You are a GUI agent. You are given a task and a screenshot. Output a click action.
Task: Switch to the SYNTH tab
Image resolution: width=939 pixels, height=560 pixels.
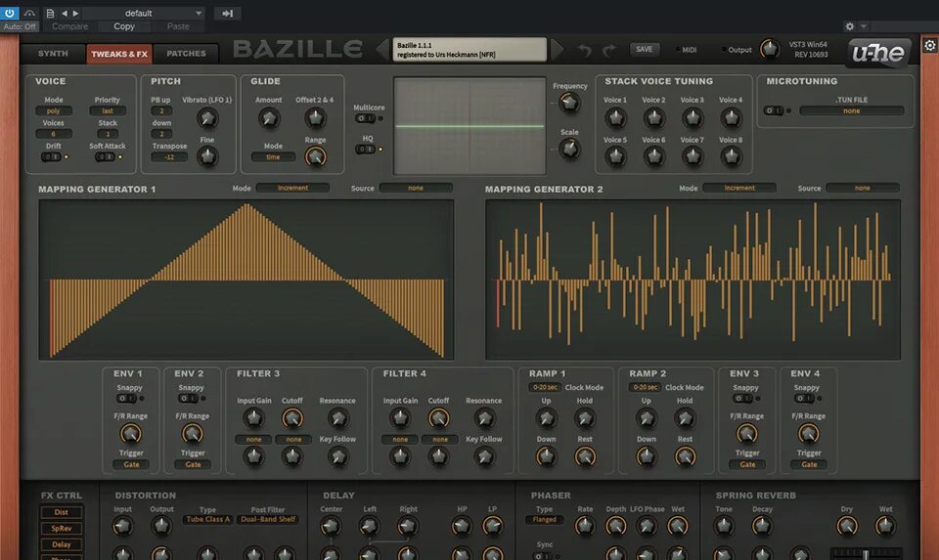tap(53, 53)
